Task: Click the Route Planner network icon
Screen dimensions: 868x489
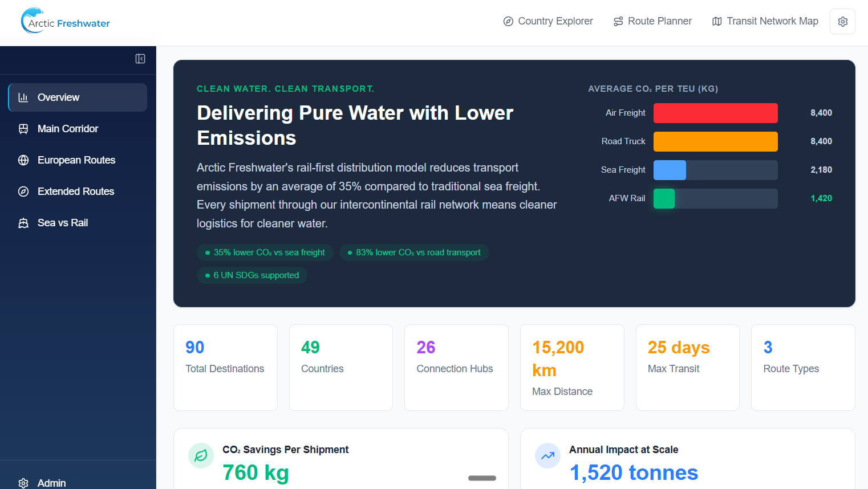Action: (x=618, y=21)
